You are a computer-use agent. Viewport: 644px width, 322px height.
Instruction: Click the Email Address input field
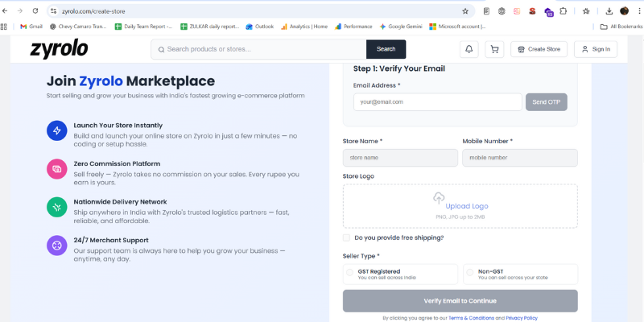tap(437, 102)
